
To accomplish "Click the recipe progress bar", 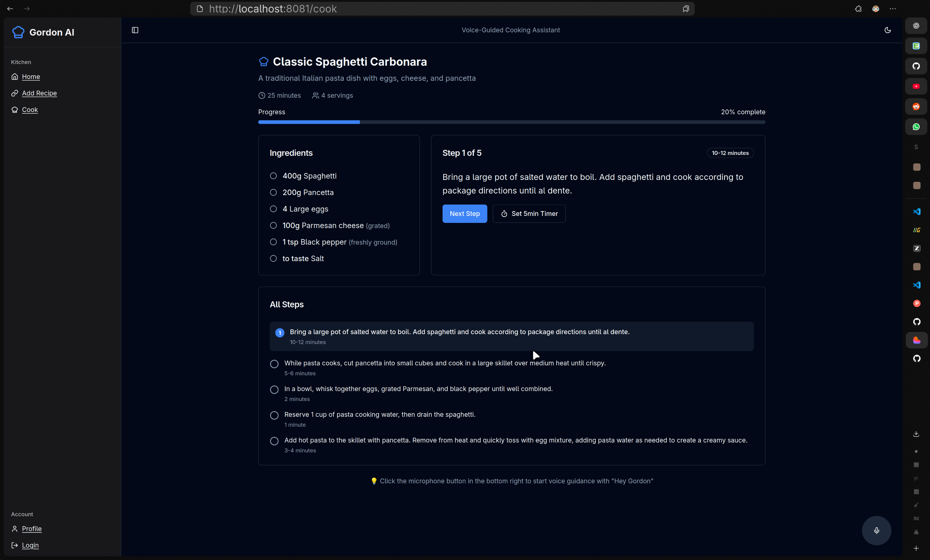I will pos(511,122).
